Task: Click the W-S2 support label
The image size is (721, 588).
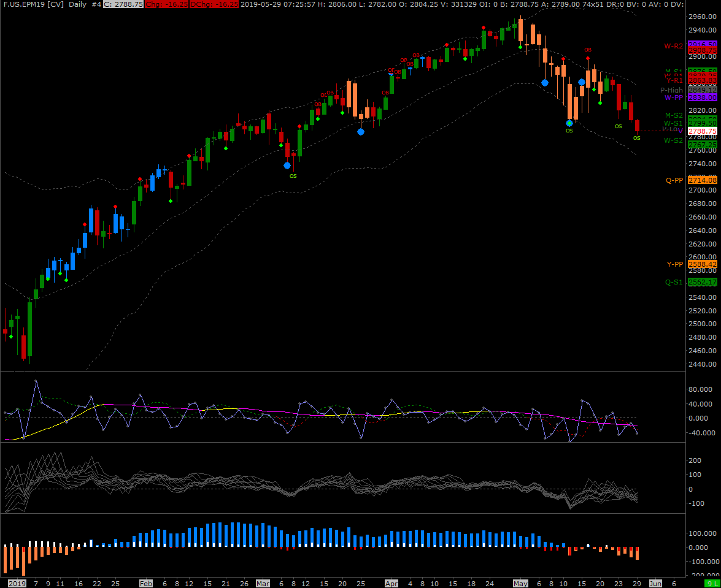Action: coord(674,140)
